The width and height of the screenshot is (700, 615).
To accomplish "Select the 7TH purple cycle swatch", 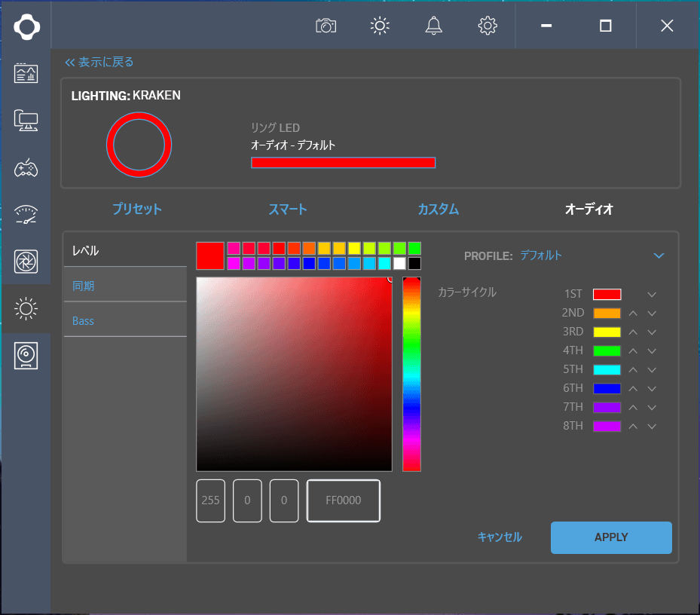I will [607, 407].
